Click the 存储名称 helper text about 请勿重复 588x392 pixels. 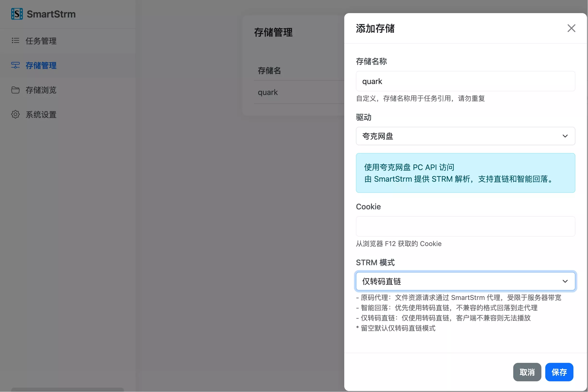tap(420, 99)
